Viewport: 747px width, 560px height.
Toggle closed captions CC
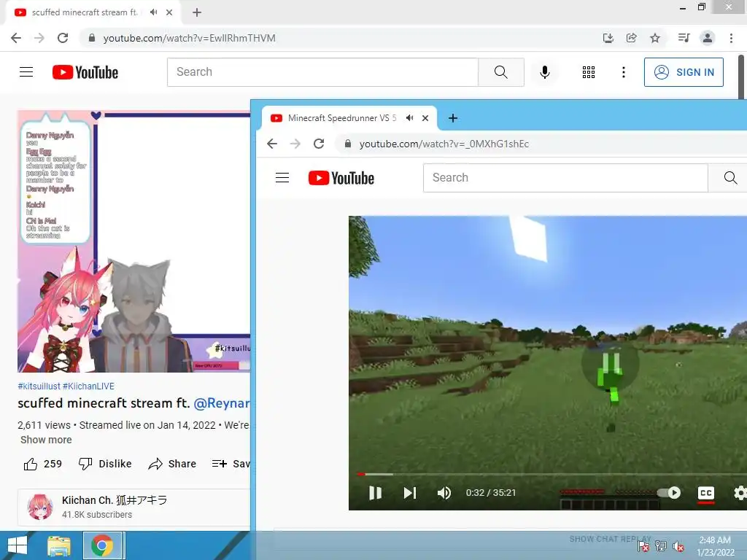point(705,493)
